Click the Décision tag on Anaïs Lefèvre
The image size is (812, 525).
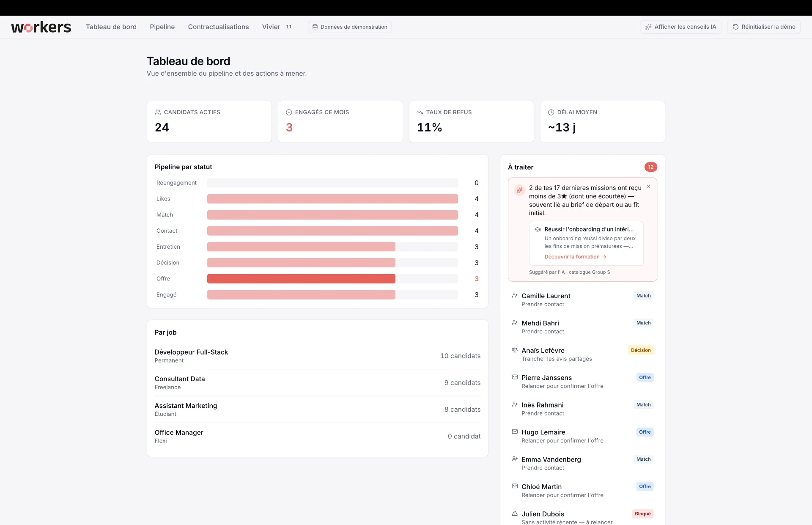(x=641, y=350)
